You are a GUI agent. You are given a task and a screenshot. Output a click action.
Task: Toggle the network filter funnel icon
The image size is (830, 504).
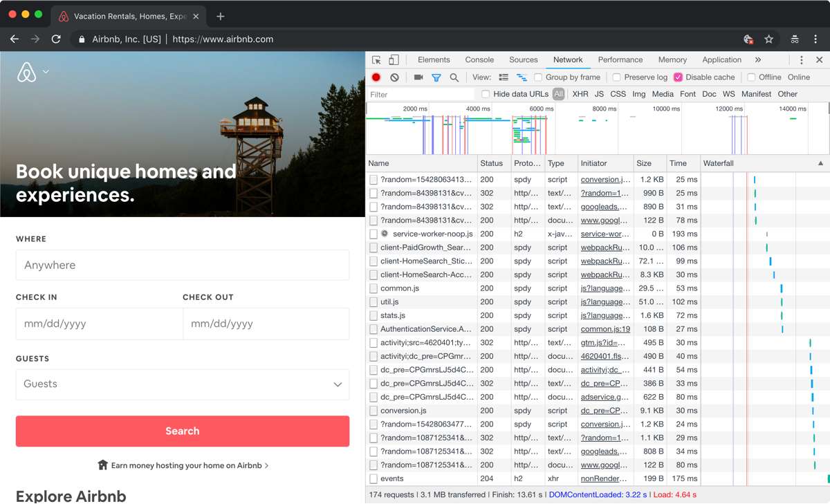436,77
